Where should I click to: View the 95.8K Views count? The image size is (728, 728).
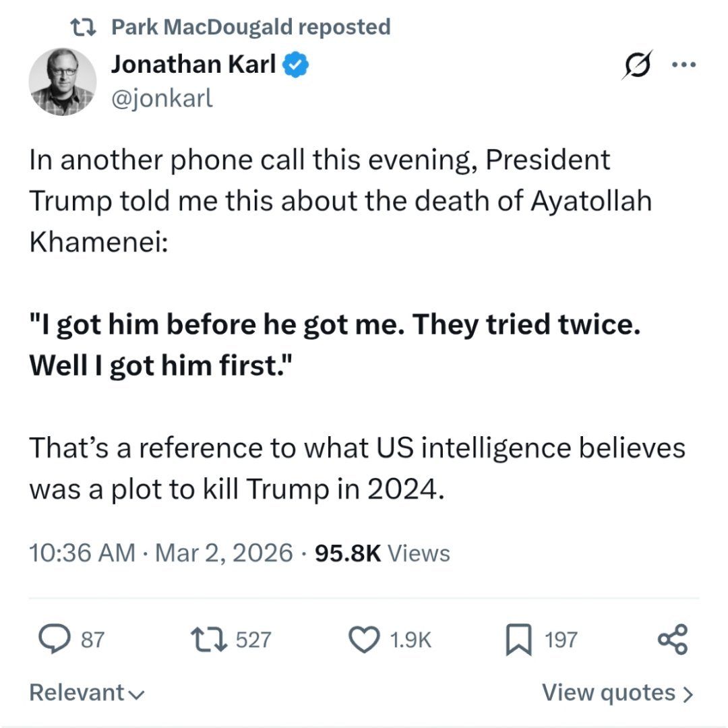click(x=382, y=553)
